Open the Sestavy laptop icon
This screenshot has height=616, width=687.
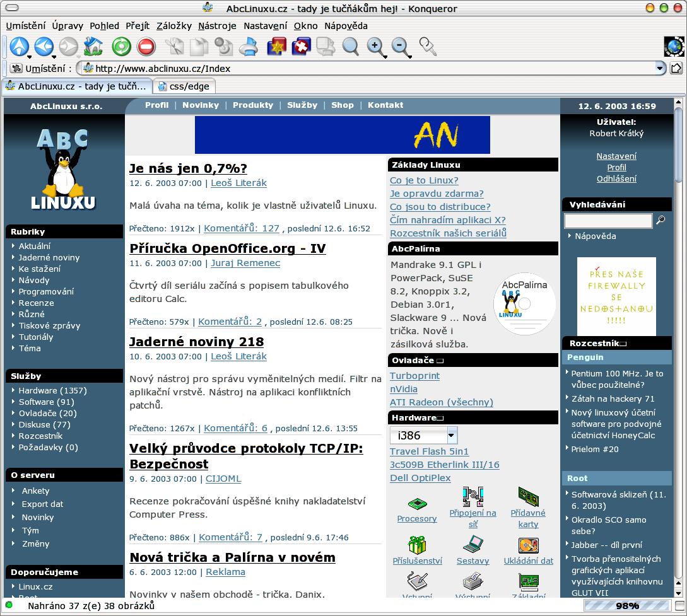click(x=473, y=544)
